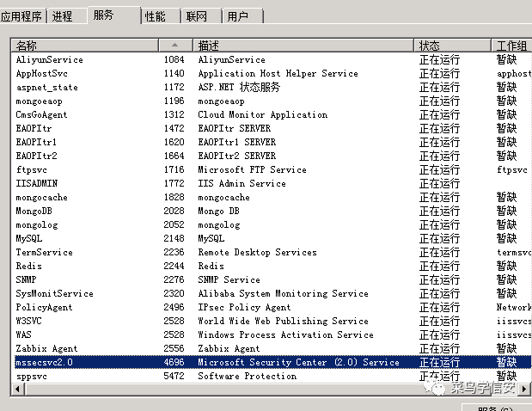Click PID 4696 in highlighted row
The width and height of the screenshot is (532, 411).
tap(174, 362)
